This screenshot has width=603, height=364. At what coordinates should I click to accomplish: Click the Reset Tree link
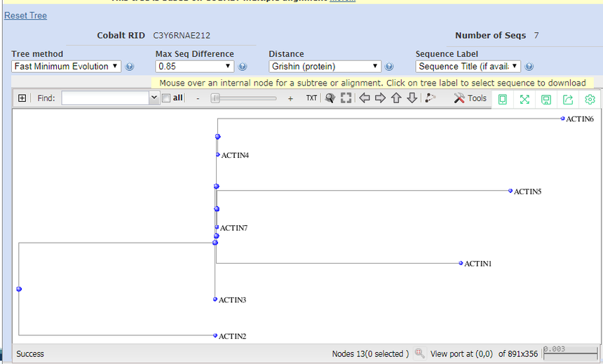coord(25,15)
